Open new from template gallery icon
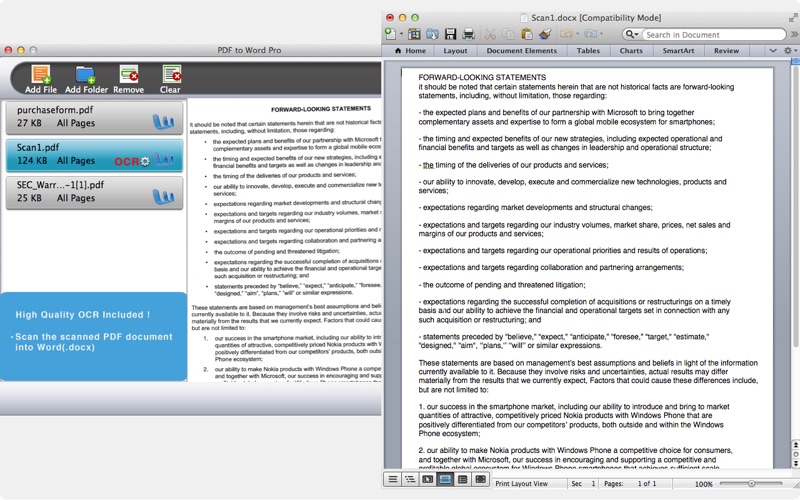 coord(414,34)
